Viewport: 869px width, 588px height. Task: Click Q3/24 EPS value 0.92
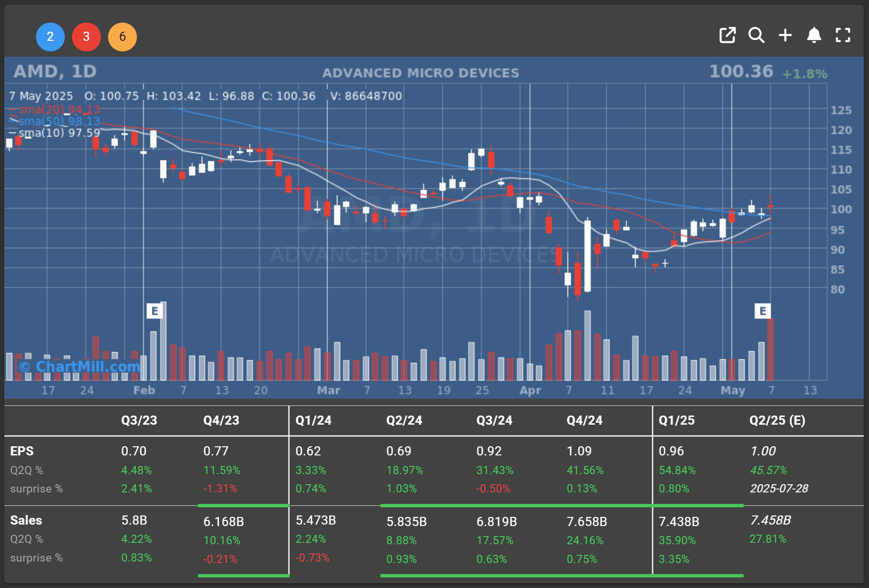(x=490, y=451)
